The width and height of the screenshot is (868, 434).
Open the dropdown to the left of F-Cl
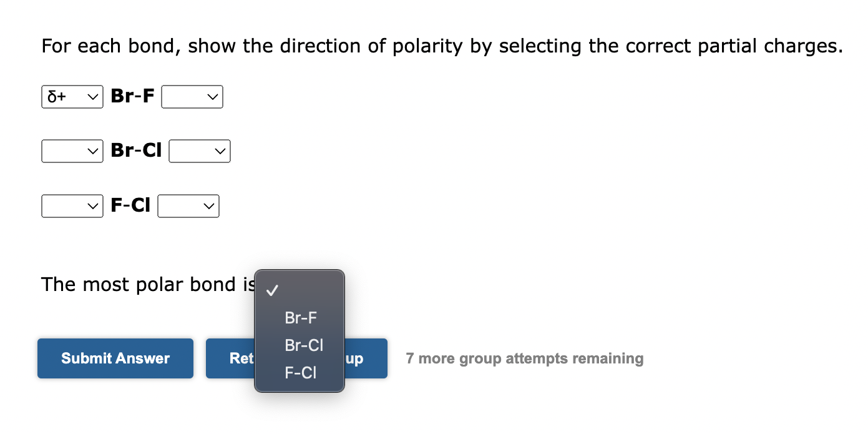click(x=71, y=205)
